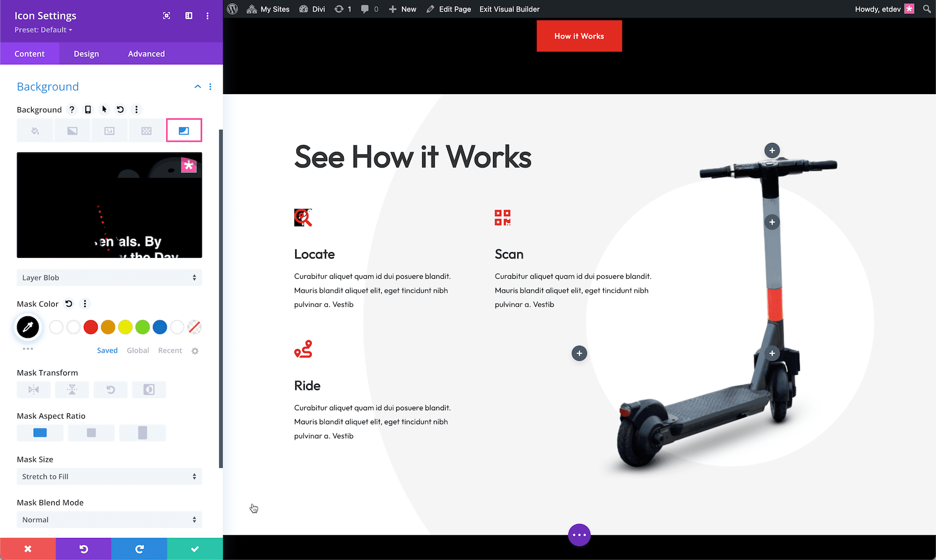Click Exit Visual Builder

coord(510,9)
